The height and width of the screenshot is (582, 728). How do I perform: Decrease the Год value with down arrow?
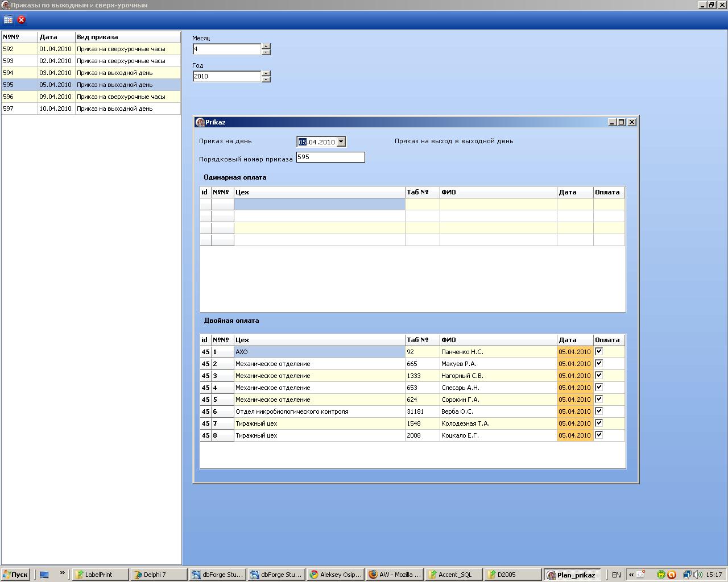pos(266,80)
